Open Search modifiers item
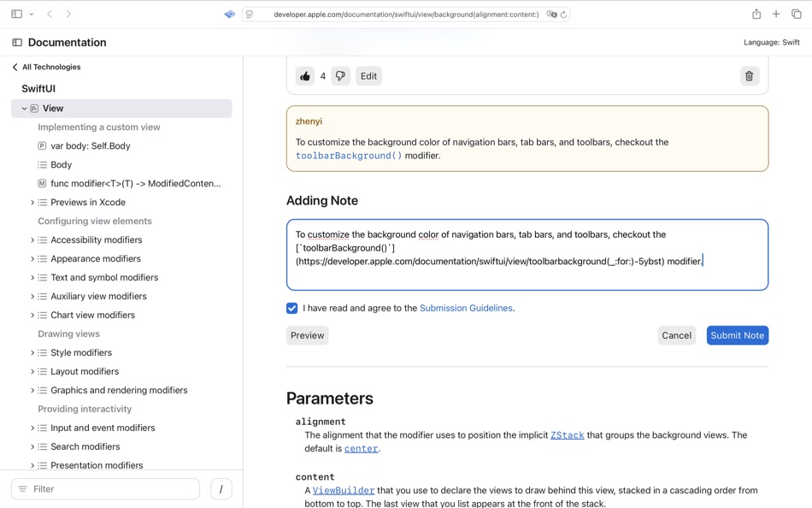 (85, 446)
